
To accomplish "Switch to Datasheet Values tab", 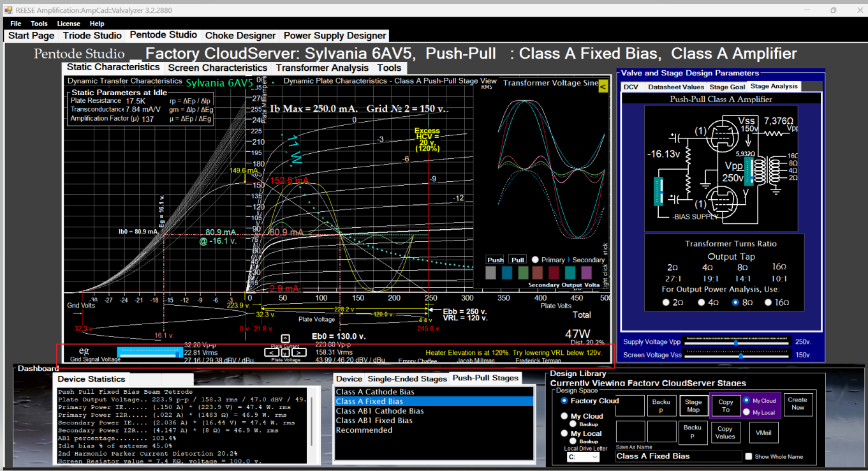I will (676, 87).
